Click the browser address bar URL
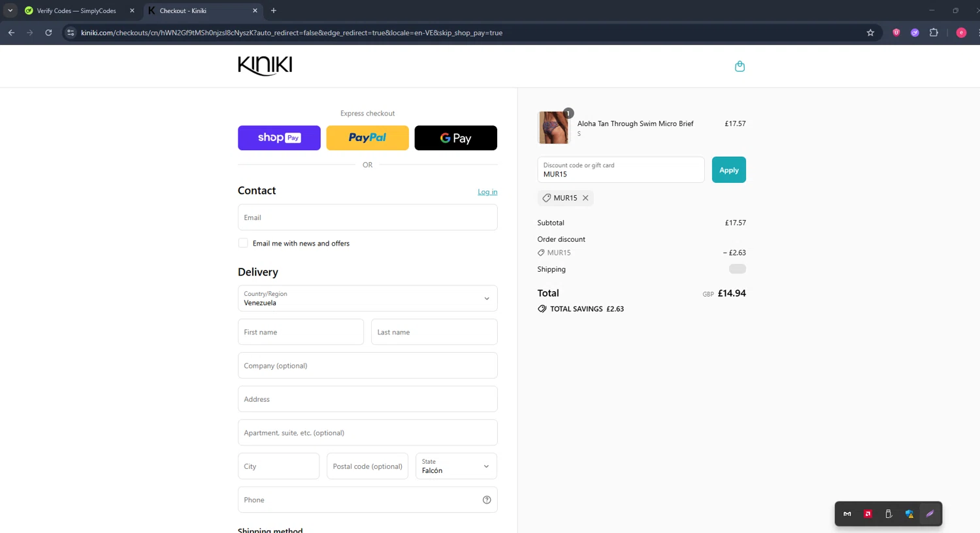This screenshot has height=533, width=980. pyautogui.click(x=291, y=33)
